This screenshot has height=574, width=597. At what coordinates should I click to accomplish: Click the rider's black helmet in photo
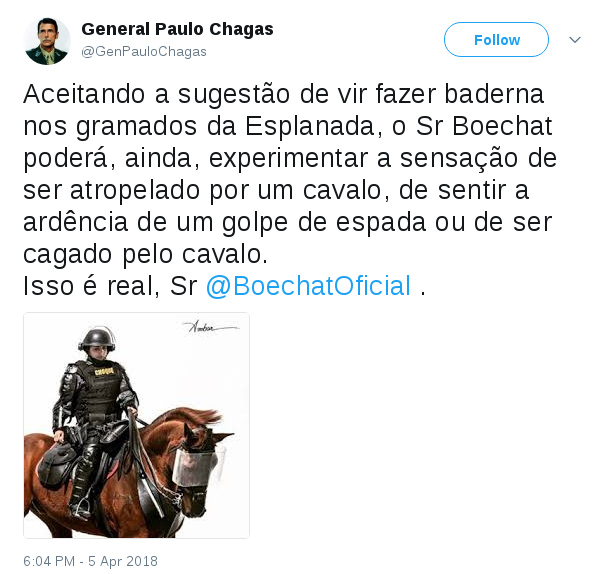(97, 338)
